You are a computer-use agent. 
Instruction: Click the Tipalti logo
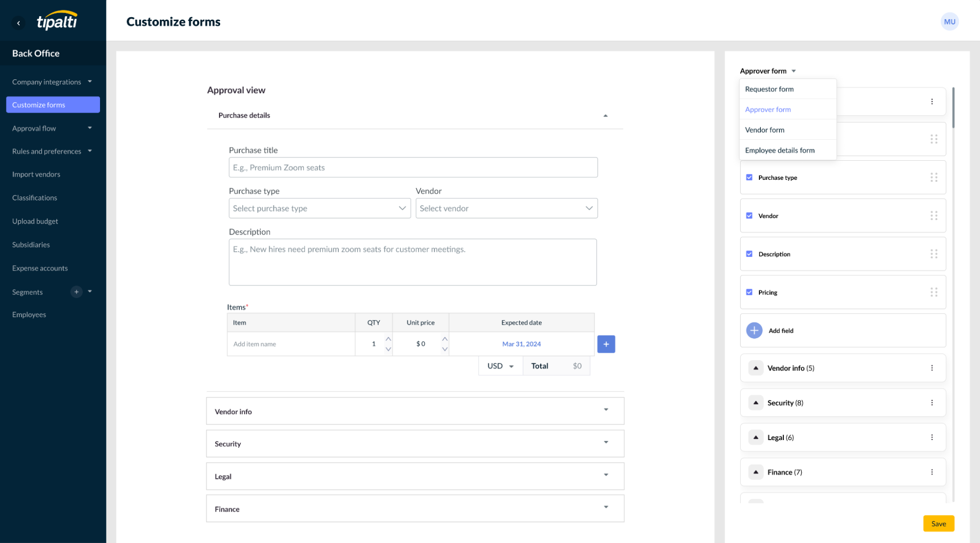(57, 21)
